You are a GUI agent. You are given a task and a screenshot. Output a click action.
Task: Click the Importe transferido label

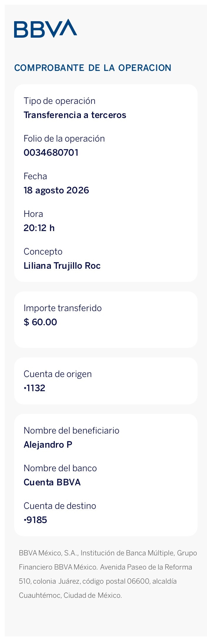(x=63, y=308)
